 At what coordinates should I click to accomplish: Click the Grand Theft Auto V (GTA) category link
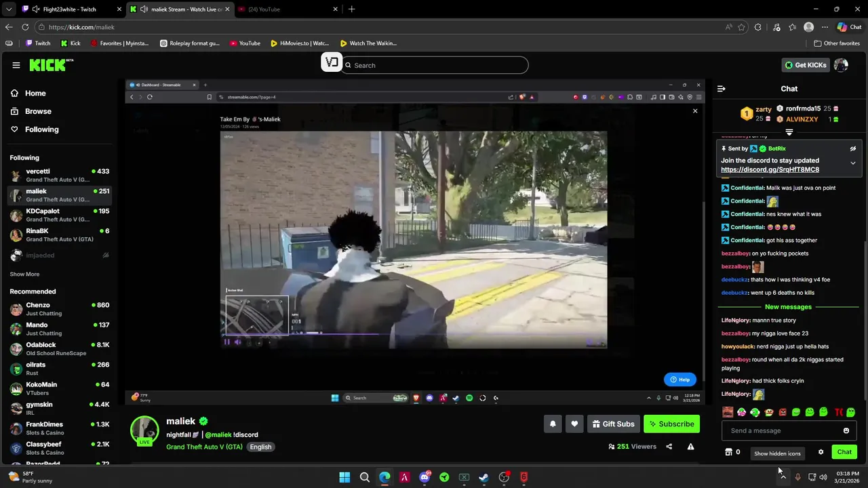point(204,447)
